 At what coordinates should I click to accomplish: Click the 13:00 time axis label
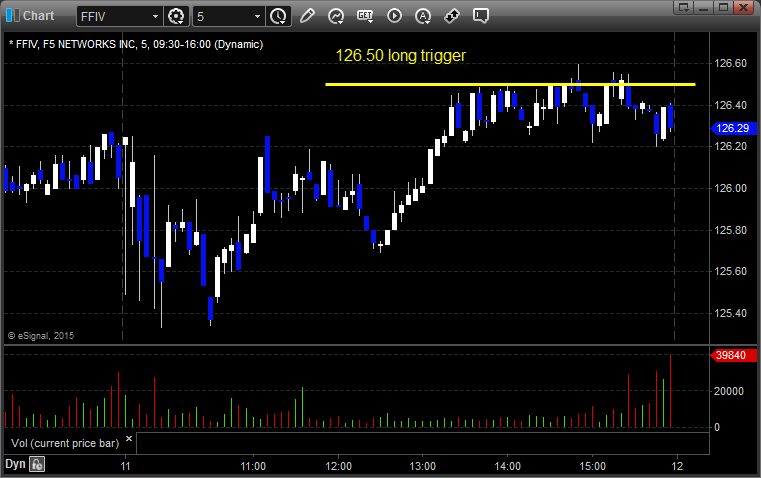423,466
